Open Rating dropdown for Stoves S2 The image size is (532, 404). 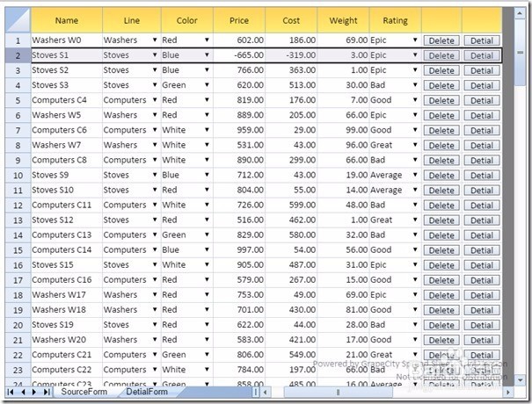pyautogui.click(x=415, y=69)
